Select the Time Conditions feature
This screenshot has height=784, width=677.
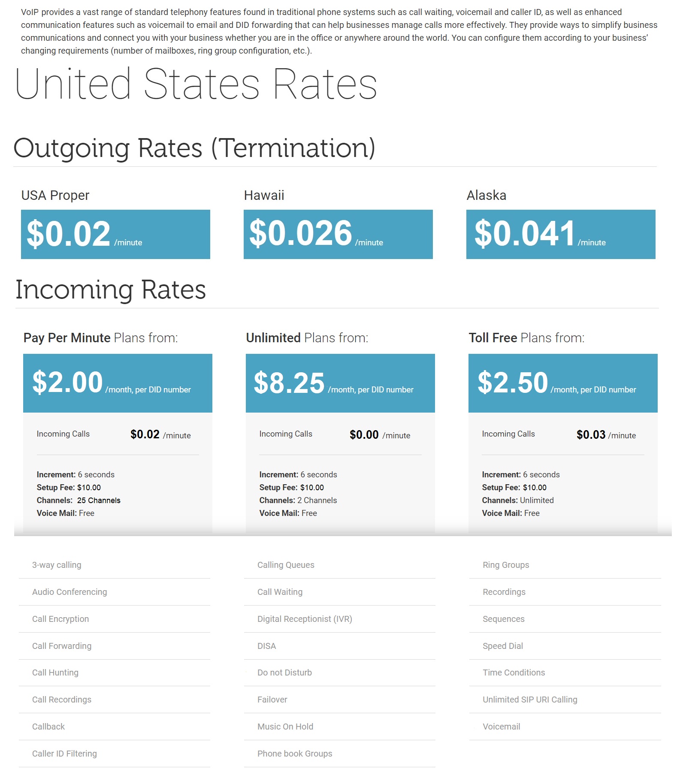coord(514,672)
